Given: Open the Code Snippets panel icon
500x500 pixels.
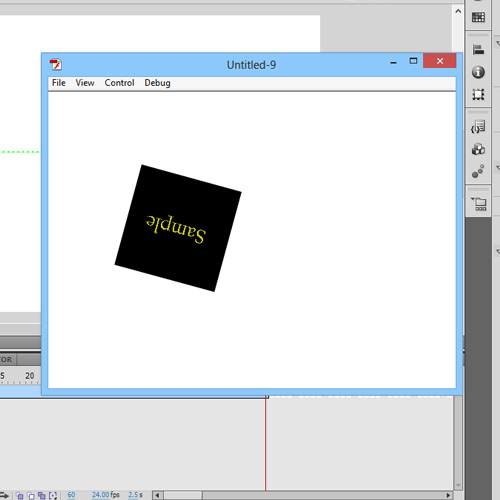Looking at the screenshot, I should [x=478, y=127].
